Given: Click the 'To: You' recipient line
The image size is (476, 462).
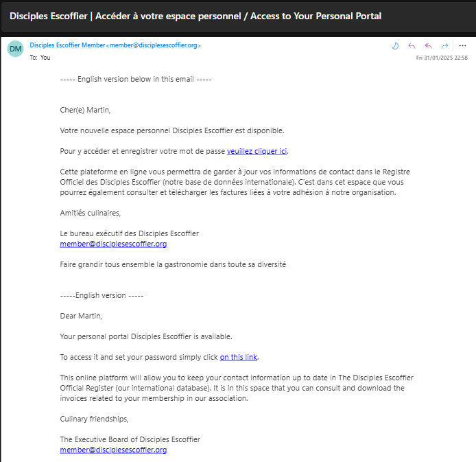Looking at the screenshot, I should [x=40, y=58].
